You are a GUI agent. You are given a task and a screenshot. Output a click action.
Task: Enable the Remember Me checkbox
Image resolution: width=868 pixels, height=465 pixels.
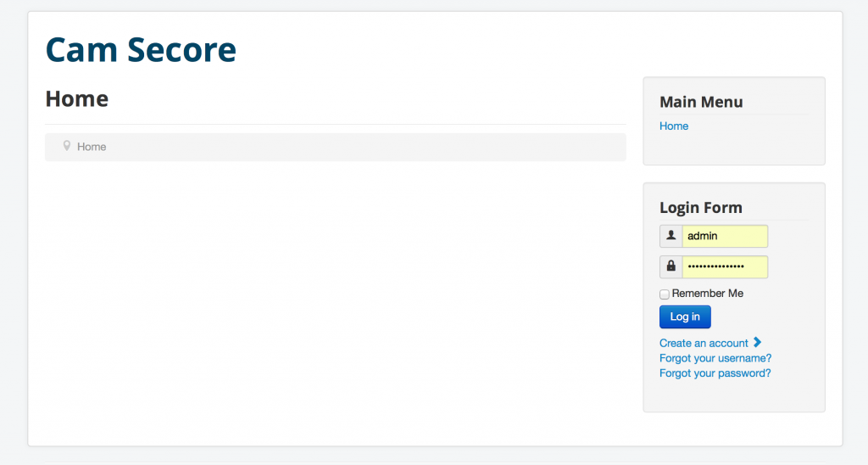tap(665, 294)
